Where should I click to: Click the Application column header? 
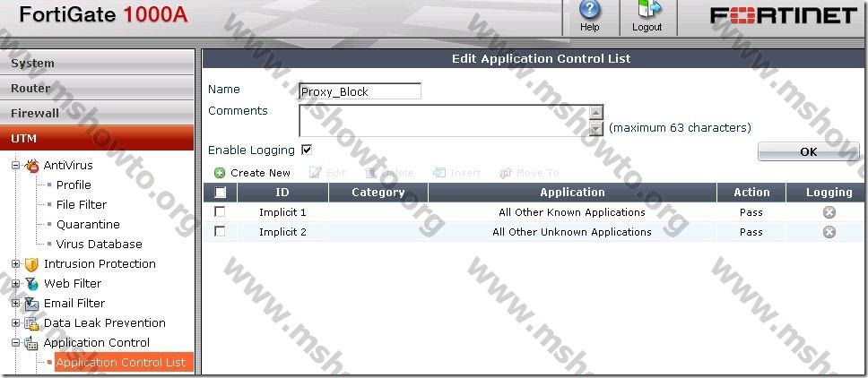click(572, 193)
